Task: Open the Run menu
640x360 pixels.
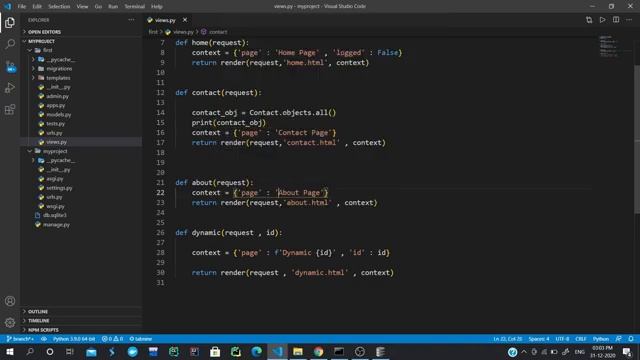Action: [113, 7]
